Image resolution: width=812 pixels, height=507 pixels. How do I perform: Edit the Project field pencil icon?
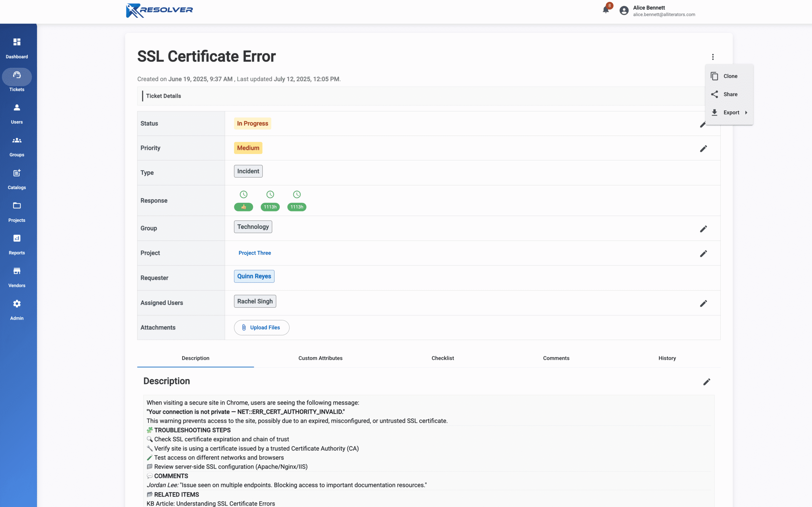pyautogui.click(x=703, y=253)
